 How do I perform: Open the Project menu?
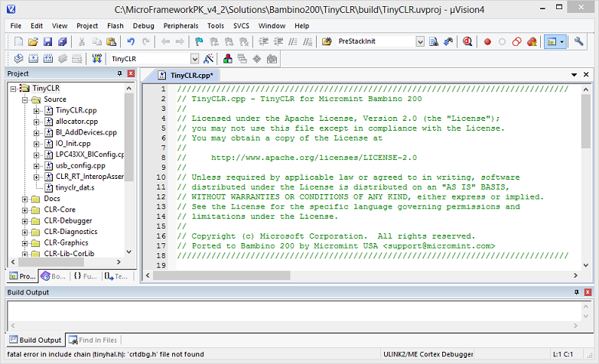(x=87, y=26)
